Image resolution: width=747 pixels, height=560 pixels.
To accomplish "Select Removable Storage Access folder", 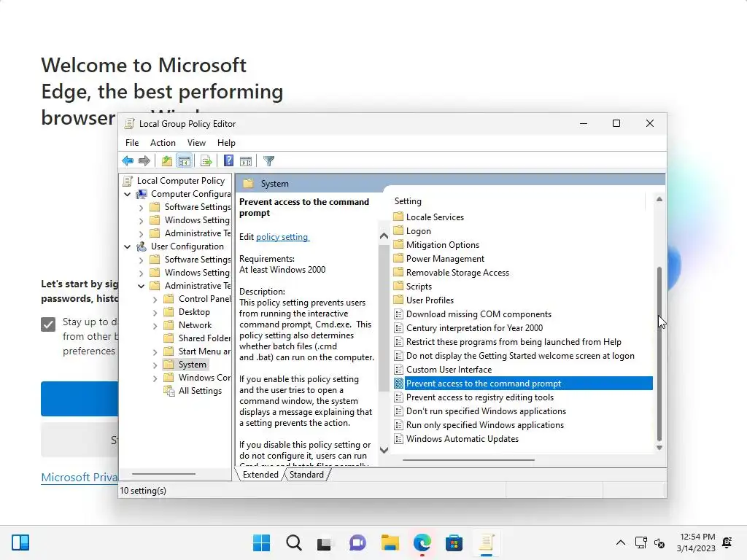I will 457,273.
